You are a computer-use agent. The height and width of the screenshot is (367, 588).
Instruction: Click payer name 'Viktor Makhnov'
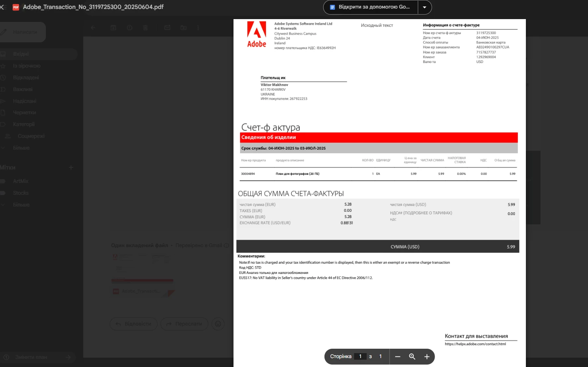pos(274,85)
